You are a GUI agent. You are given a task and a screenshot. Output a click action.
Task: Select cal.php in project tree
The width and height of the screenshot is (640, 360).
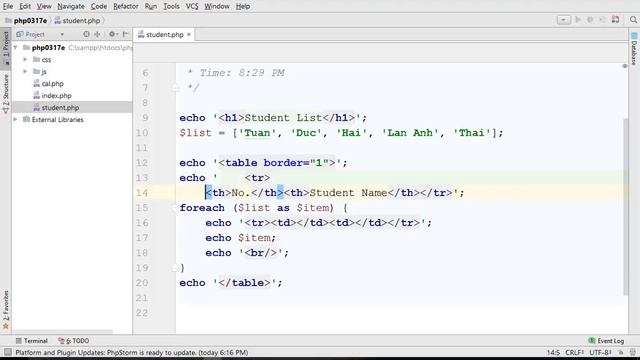(52, 84)
